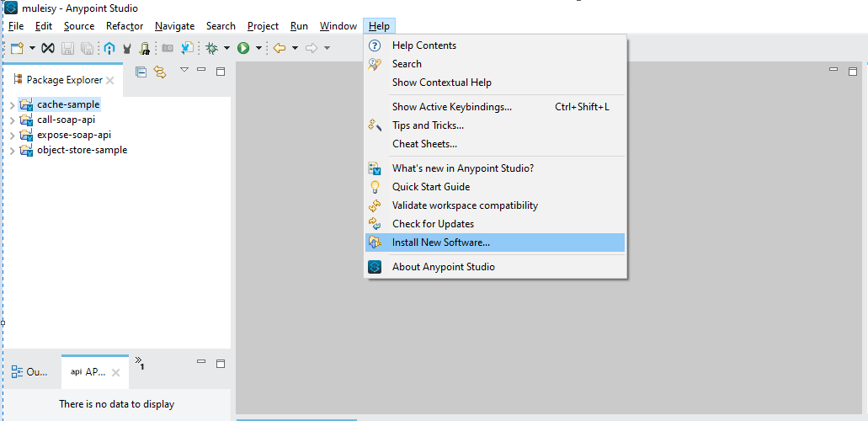The height and width of the screenshot is (421, 868).
Task: Expand the cache-sample project node
Action: pyautogui.click(x=12, y=104)
